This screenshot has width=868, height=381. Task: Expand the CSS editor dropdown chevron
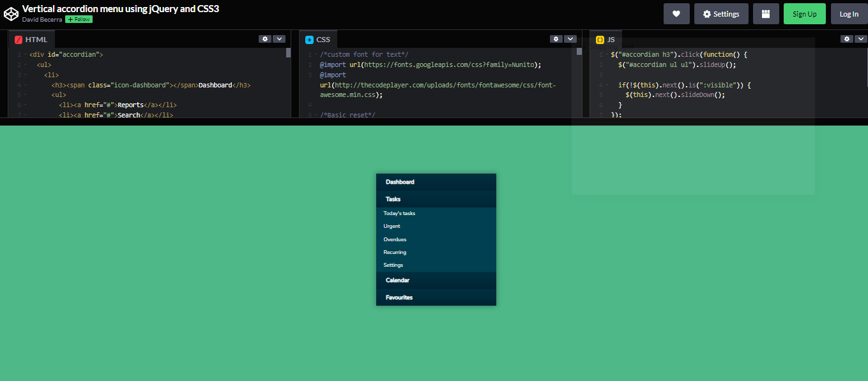coord(570,38)
